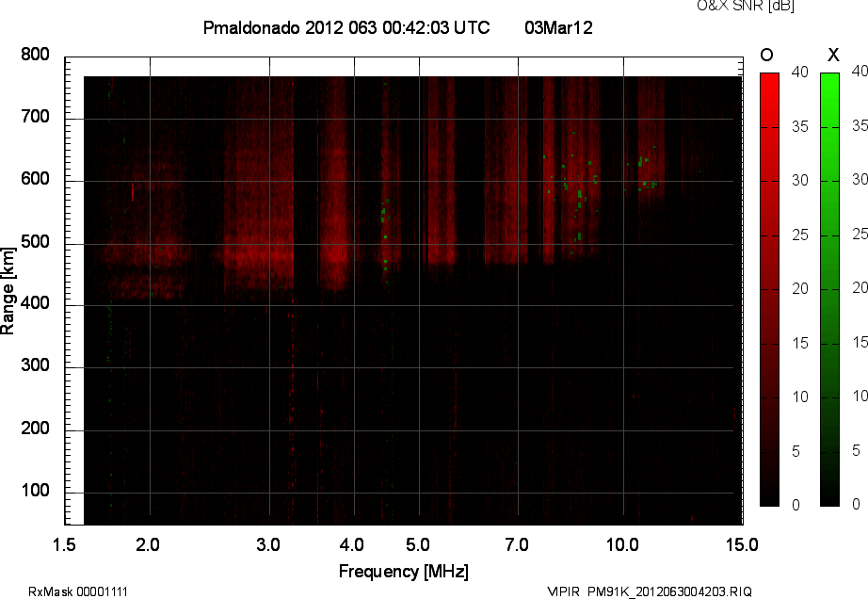Screen dimensions: 868x599
Task: Click the 40 tick label on O scale
Action: pyautogui.click(x=800, y=72)
